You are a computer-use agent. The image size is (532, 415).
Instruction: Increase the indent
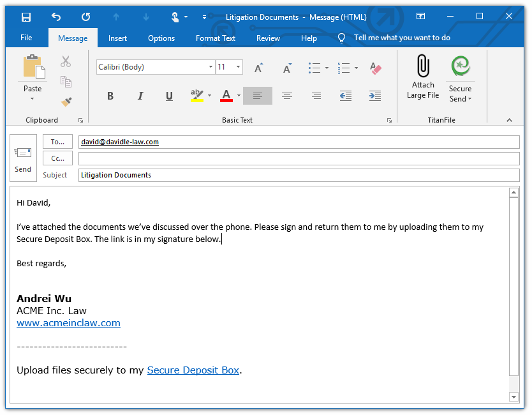tap(375, 96)
